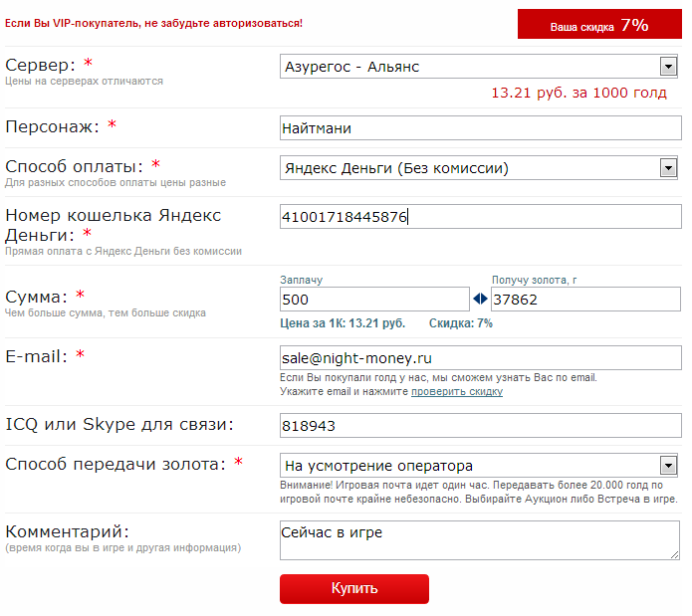The width and height of the screenshot is (692, 616).
Task: Focus the Yandex wallet number field
Action: [480, 217]
